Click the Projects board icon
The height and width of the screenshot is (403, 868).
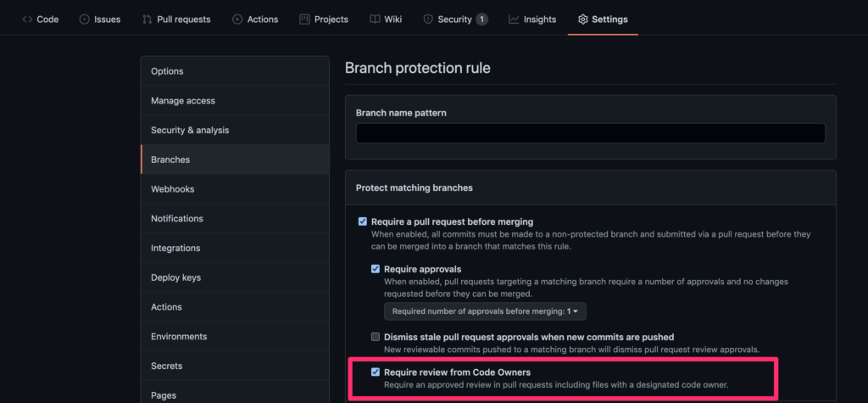304,20
